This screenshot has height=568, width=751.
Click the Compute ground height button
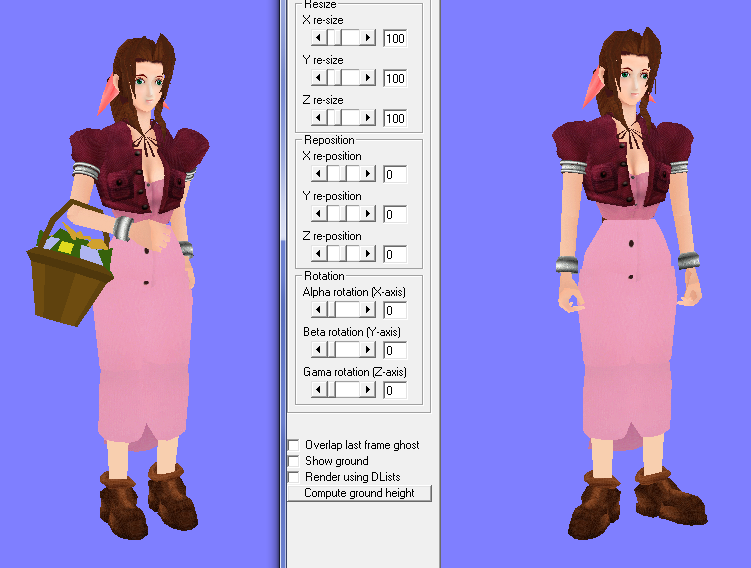click(359, 493)
